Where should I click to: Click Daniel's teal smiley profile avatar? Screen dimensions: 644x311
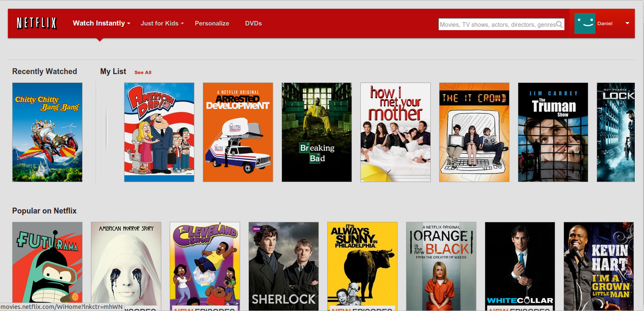585,23
